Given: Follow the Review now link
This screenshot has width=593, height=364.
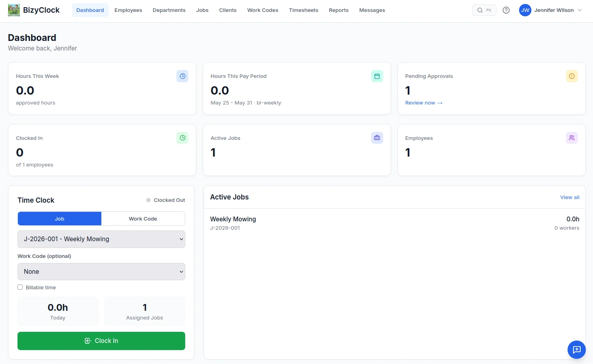Looking at the screenshot, I should pos(424,103).
